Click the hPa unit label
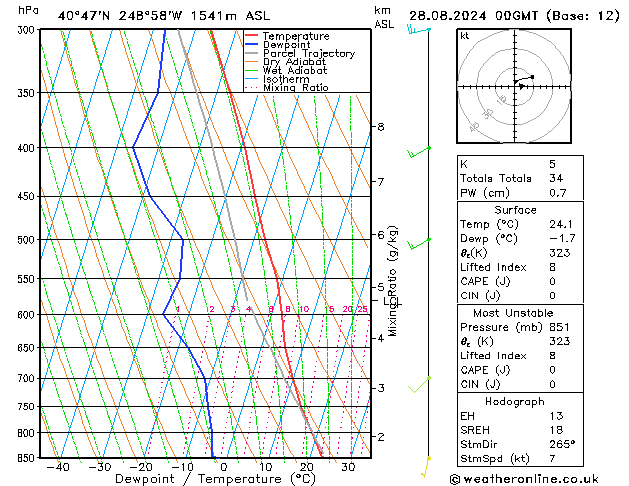This screenshot has height=486, width=629. click(x=28, y=10)
